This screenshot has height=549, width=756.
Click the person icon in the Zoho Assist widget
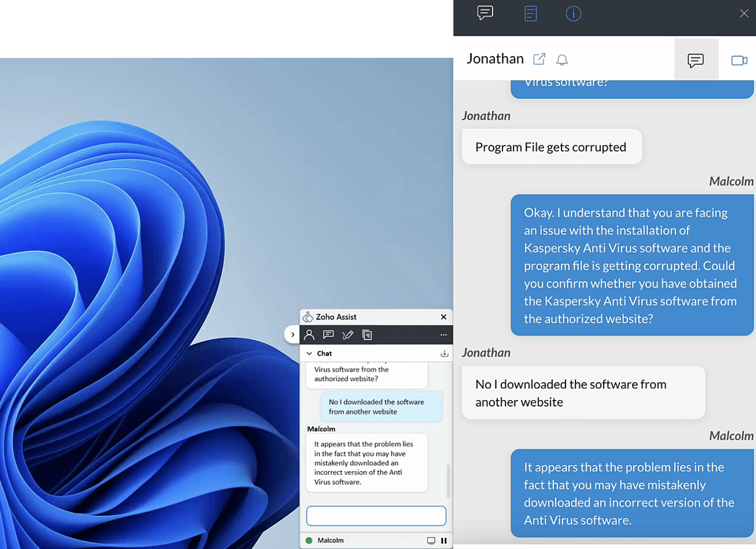[x=309, y=335]
